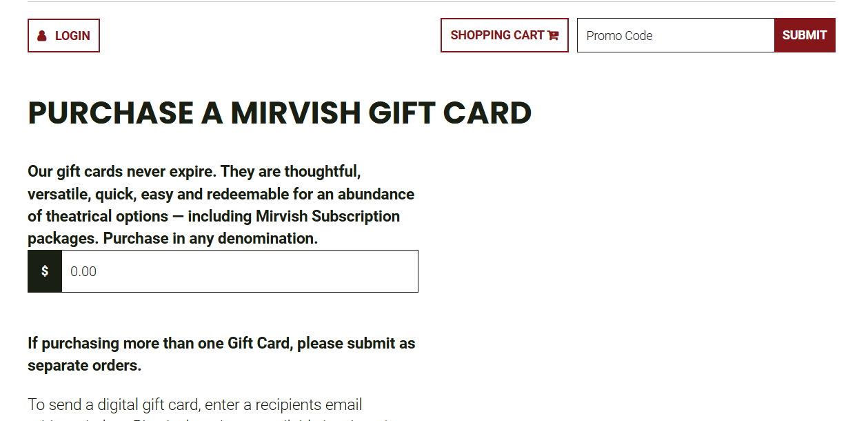The height and width of the screenshot is (421, 868).
Task: View the SHOPPING CART
Action: (505, 35)
